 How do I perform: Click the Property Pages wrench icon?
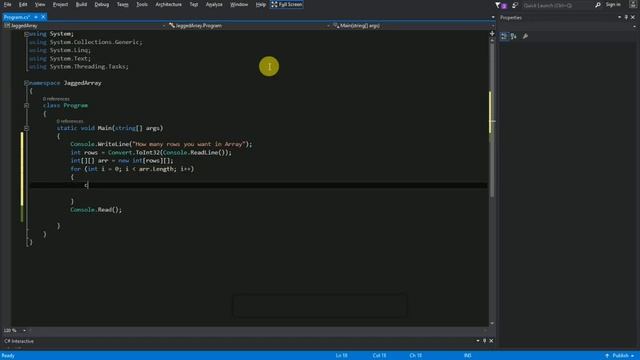(525, 36)
